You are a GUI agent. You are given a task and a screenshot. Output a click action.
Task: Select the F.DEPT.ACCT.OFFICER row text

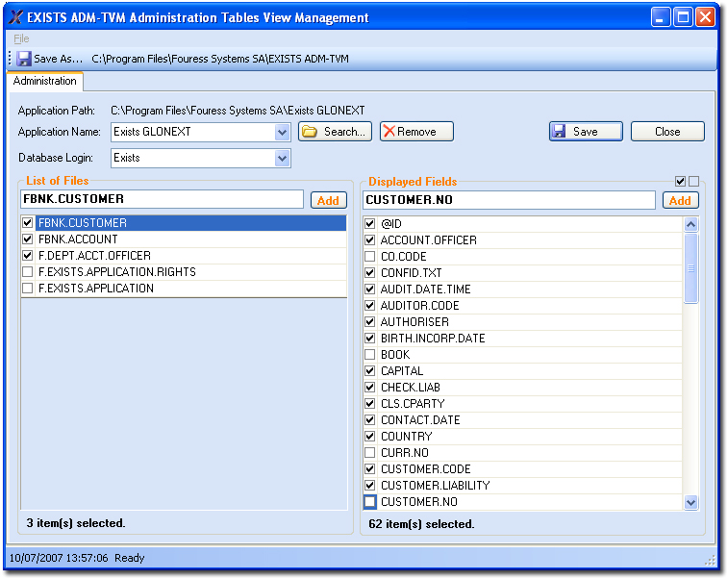94,256
